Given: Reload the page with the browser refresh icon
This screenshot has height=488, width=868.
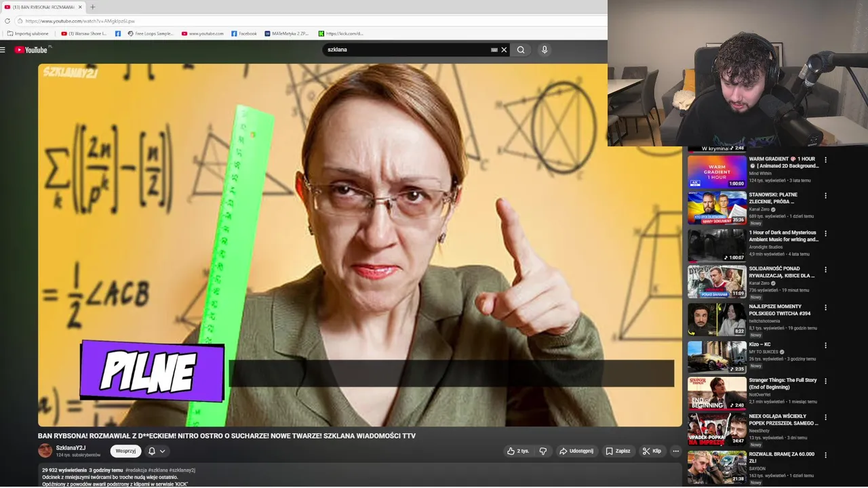Looking at the screenshot, I should pos(7,21).
